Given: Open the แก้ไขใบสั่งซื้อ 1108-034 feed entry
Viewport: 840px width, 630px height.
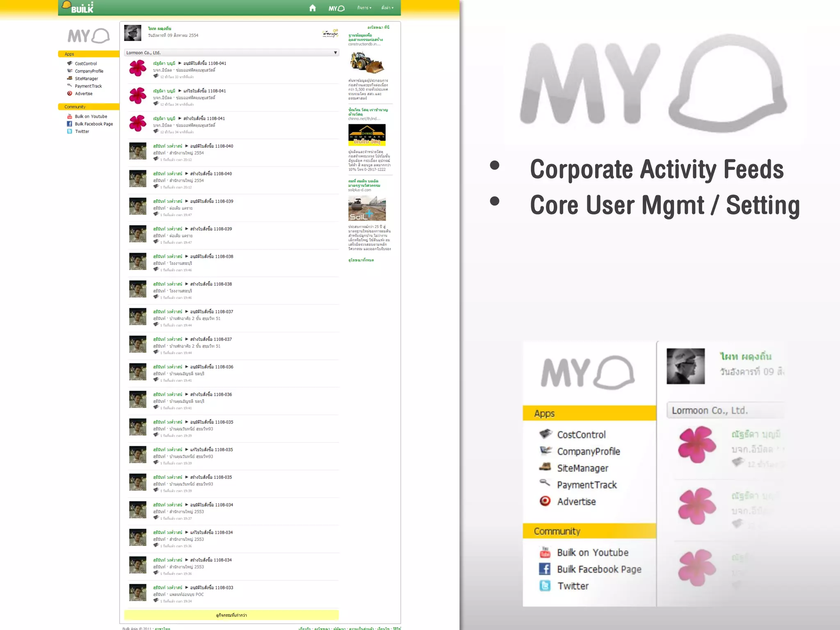Looking at the screenshot, I should [x=212, y=532].
